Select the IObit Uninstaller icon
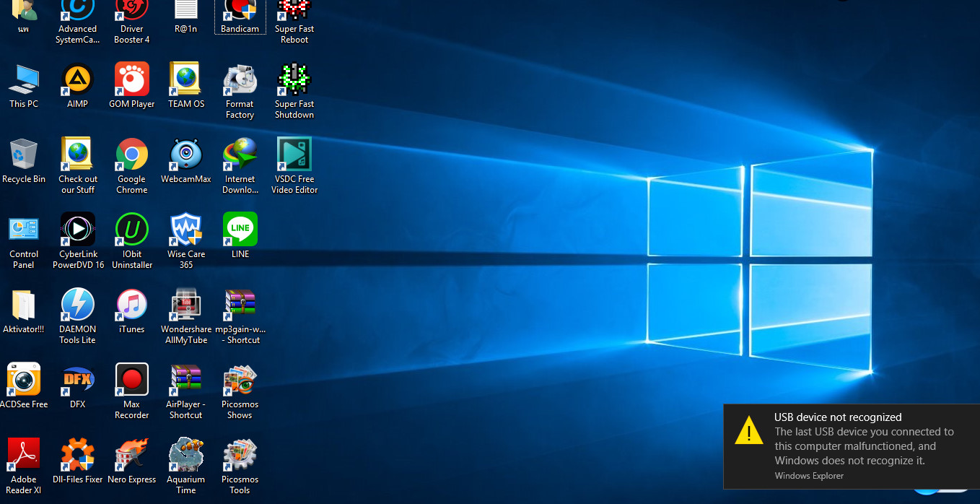The image size is (980, 504). [132, 230]
